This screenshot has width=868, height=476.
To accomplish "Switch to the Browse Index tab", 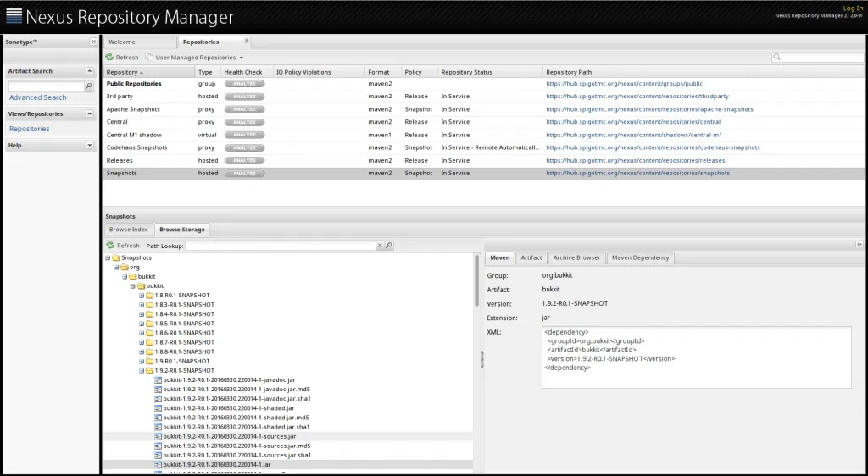I will pyautogui.click(x=129, y=230).
